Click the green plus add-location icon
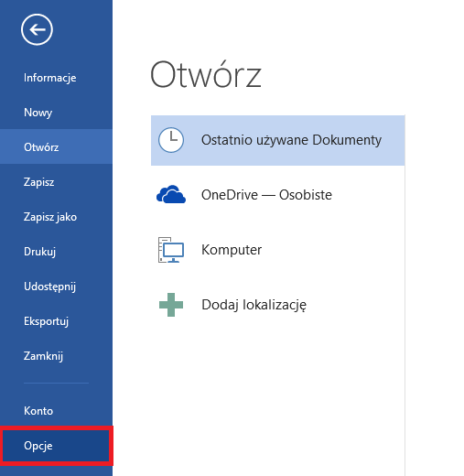This screenshot has width=464, height=476. tap(171, 305)
